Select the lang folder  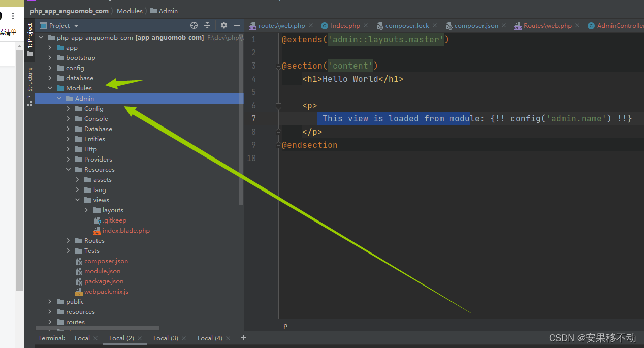pyautogui.click(x=100, y=190)
